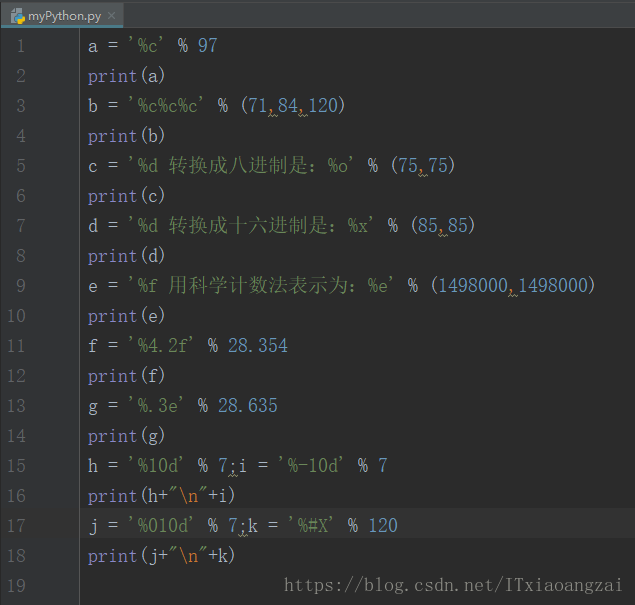
Task: Click the print(d) statement
Action: pyautogui.click(x=126, y=256)
